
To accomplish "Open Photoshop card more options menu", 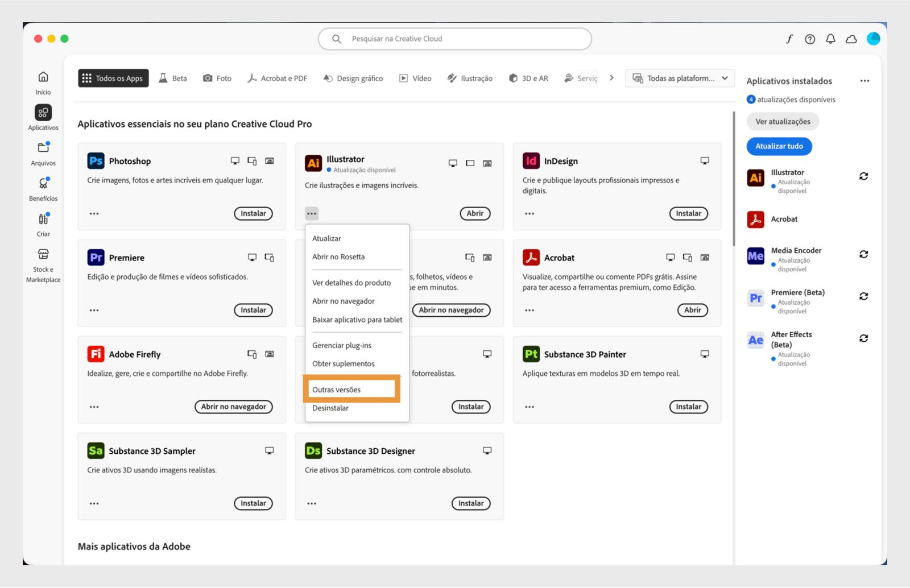I will (x=94, y=214).
